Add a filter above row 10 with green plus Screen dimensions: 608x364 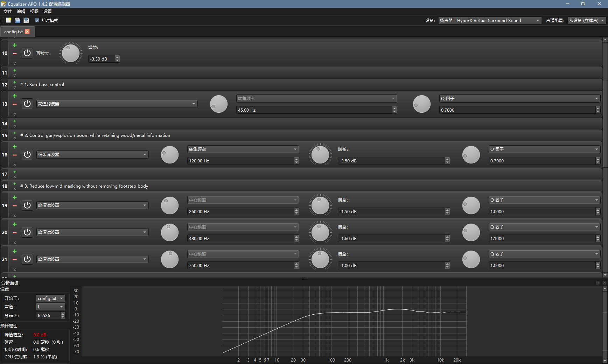point(15,45)
